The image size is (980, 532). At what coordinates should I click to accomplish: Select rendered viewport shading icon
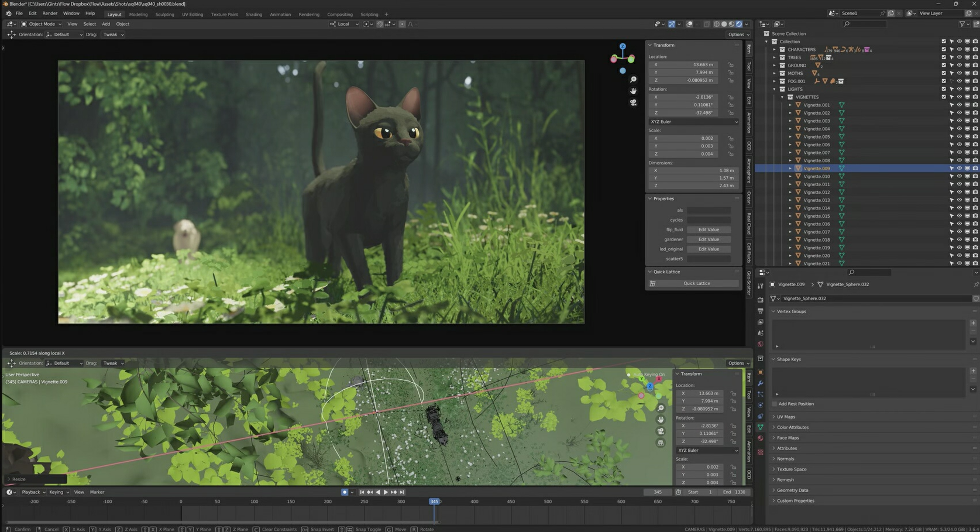pos(739,24)
